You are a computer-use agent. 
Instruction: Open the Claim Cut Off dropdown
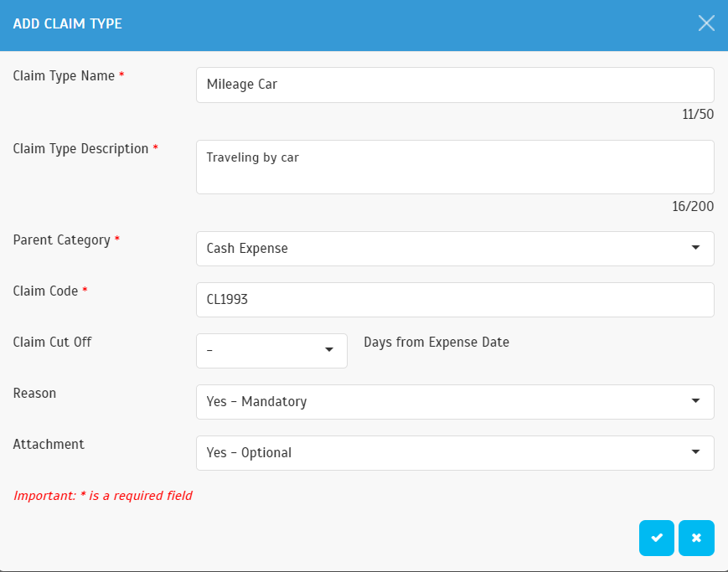[x=271, y=351]
